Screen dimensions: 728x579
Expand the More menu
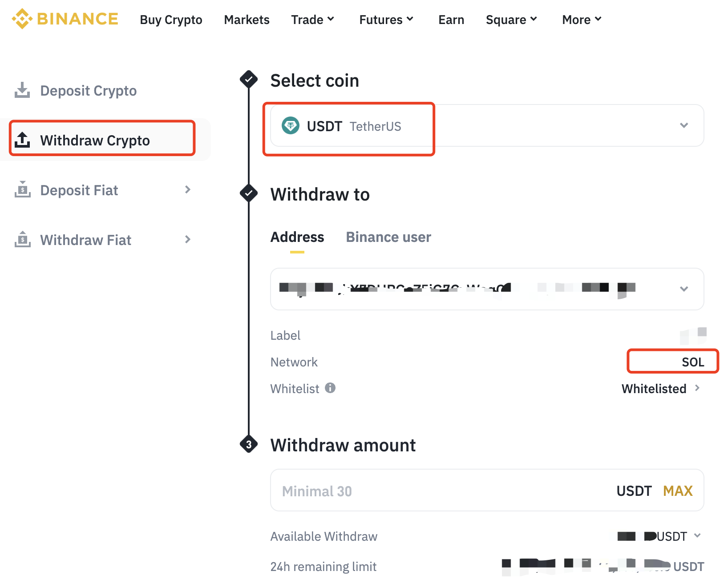pos(582,20)
